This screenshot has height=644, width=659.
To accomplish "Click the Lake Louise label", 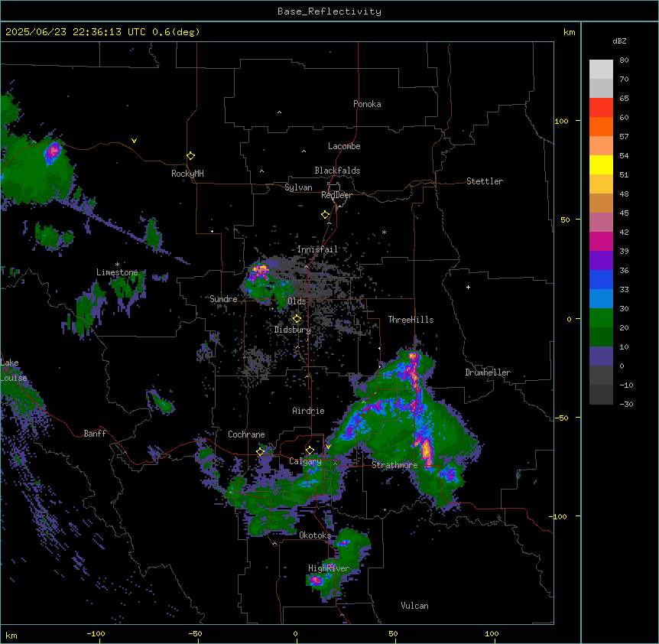I will pos(14,370).
